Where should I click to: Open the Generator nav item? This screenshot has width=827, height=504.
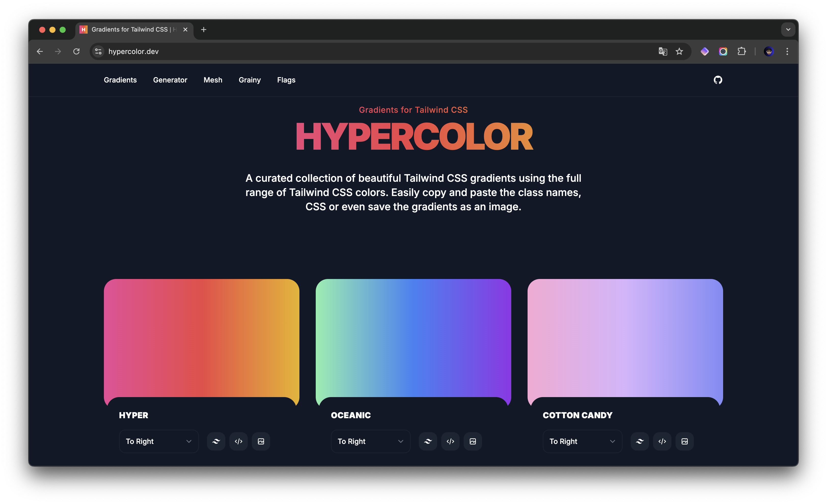coord(170,80)
